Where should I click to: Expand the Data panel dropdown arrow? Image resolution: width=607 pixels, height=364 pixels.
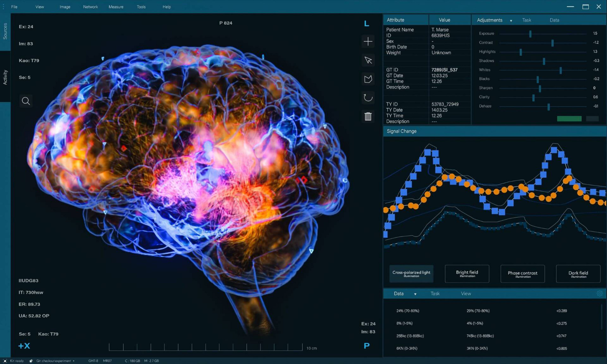coord(415,294)
